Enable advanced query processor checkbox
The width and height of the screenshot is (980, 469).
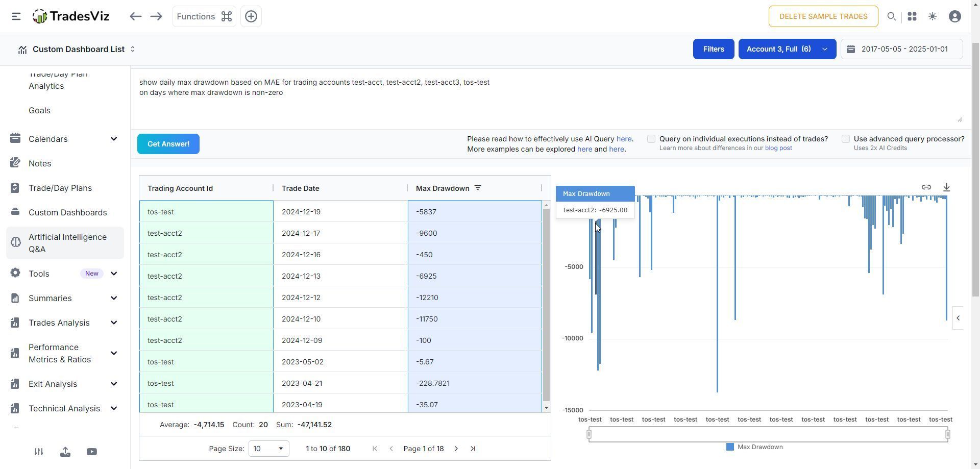point(846,139)
